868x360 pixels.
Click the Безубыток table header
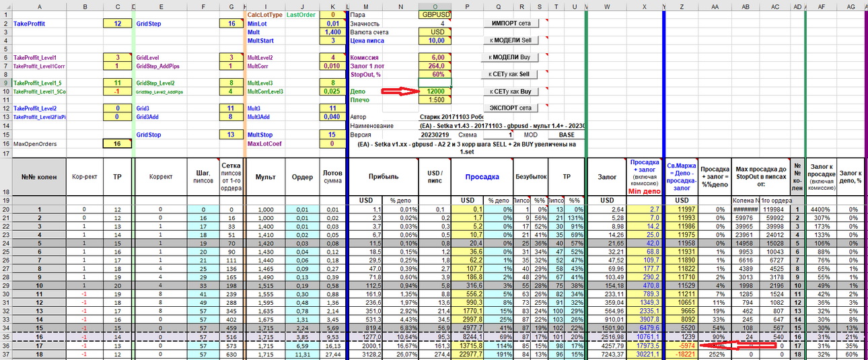point(531,177)
